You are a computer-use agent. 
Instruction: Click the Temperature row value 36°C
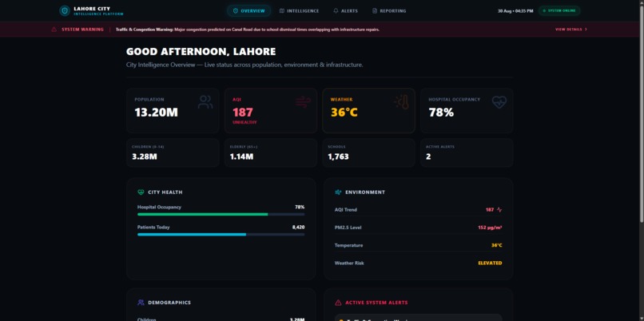496,245
